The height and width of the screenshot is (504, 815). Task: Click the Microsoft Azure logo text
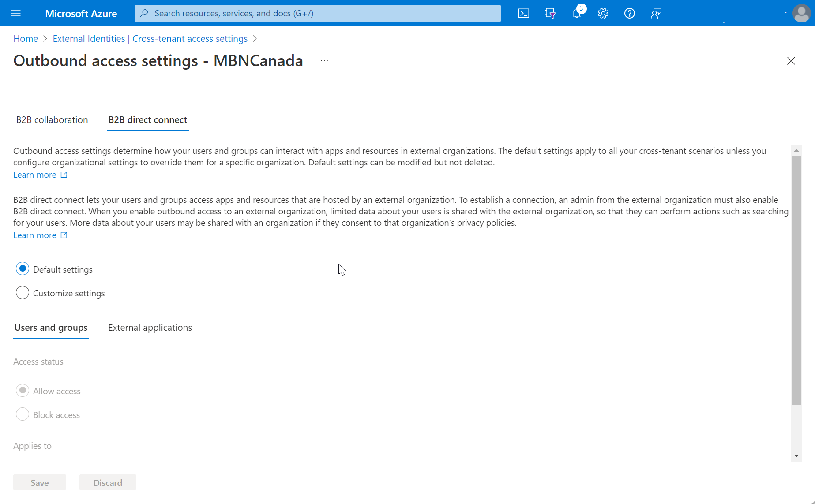81,14
